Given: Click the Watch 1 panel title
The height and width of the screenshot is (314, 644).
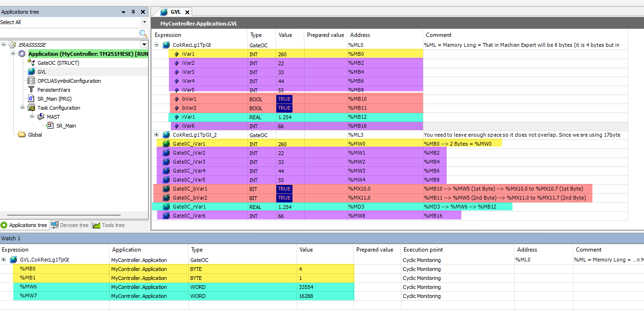Looking at the screenshot, I should click(x=10, y=238).
